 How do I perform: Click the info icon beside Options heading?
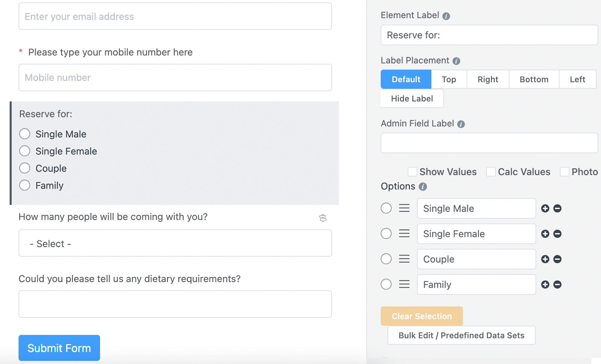423,187
